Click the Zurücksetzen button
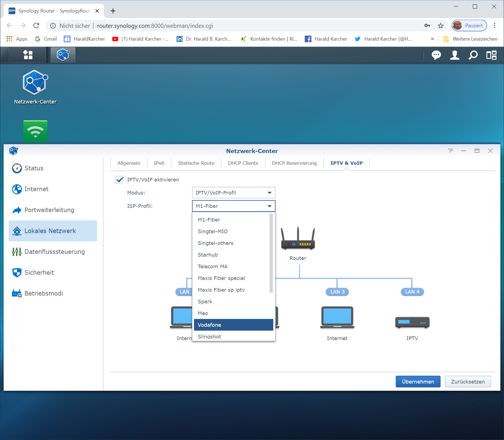 [468, 382]
